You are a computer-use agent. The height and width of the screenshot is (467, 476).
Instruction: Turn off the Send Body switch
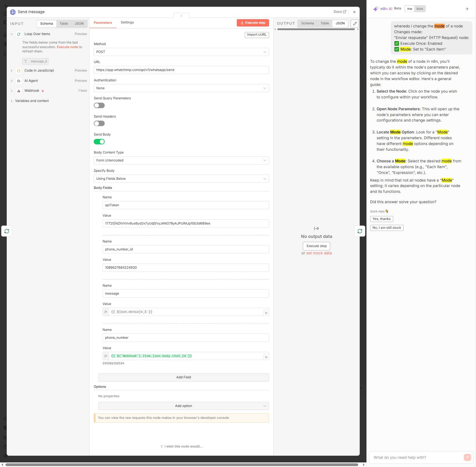[x=99, y=142]
